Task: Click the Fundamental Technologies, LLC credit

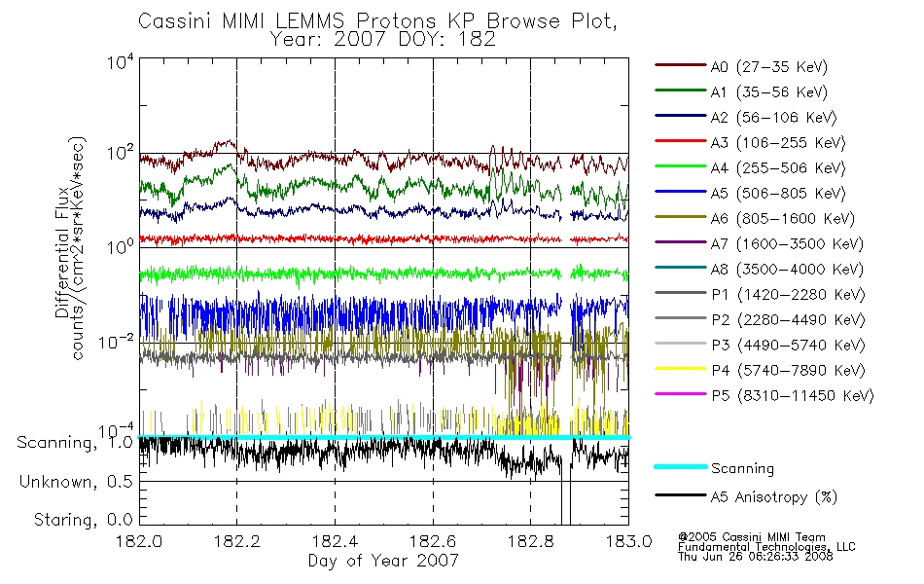Action: point(766,546)
